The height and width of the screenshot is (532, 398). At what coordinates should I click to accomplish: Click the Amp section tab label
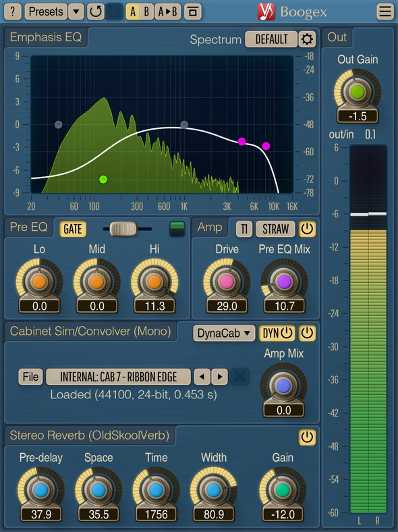pos(210,227)
